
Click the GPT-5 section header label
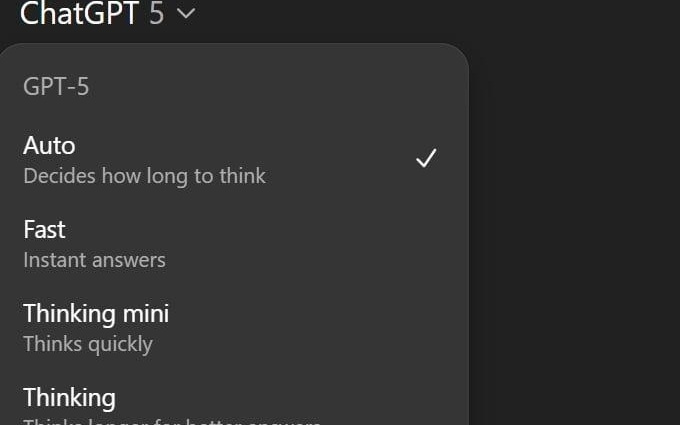(x=56, y=87)
